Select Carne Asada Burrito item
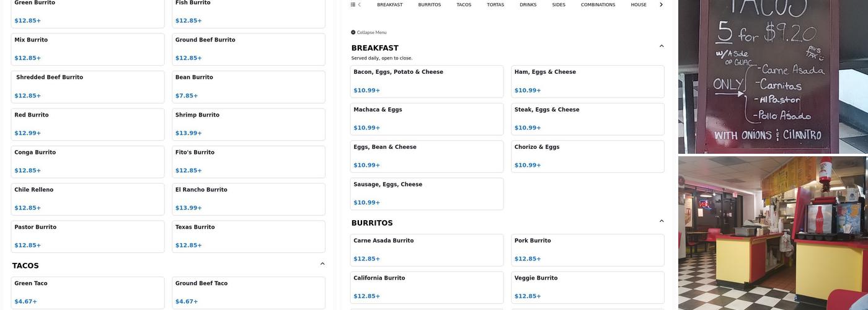Image resolution: width=868 pixels, height=310 pixels. (x=427, y=250)
